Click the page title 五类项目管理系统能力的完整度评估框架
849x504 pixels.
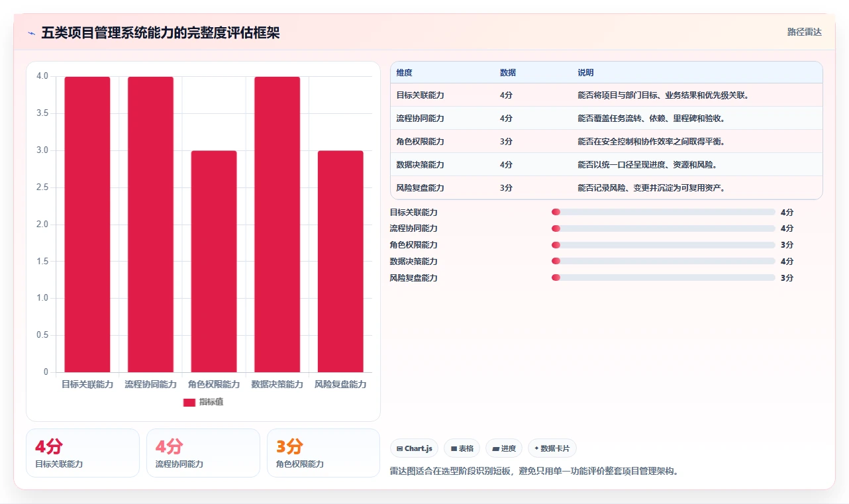pos(160,33)
